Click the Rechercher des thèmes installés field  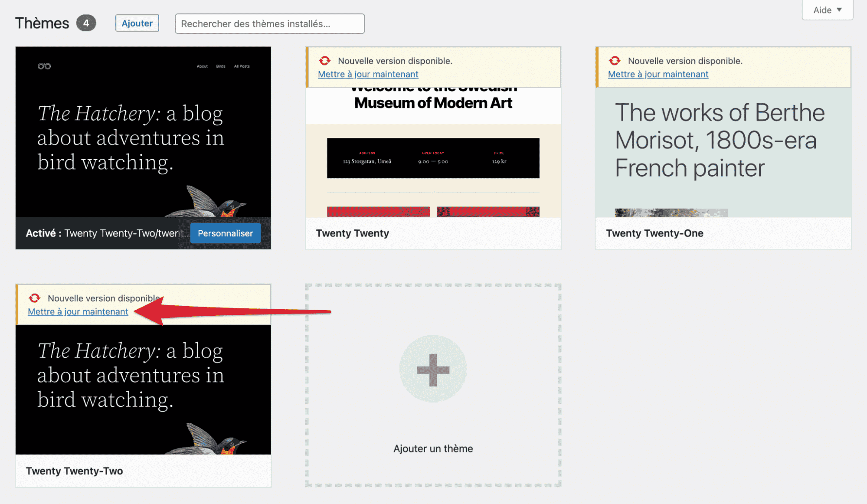coord(269,24)
